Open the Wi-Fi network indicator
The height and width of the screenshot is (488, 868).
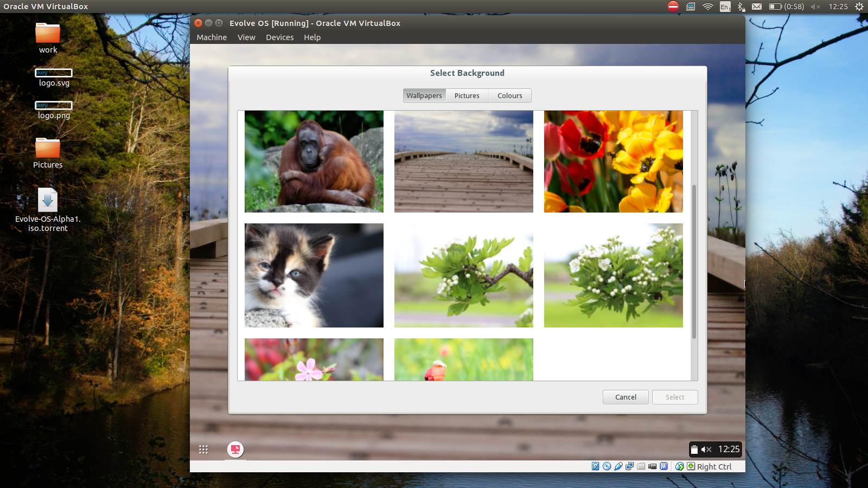(708, 7)
